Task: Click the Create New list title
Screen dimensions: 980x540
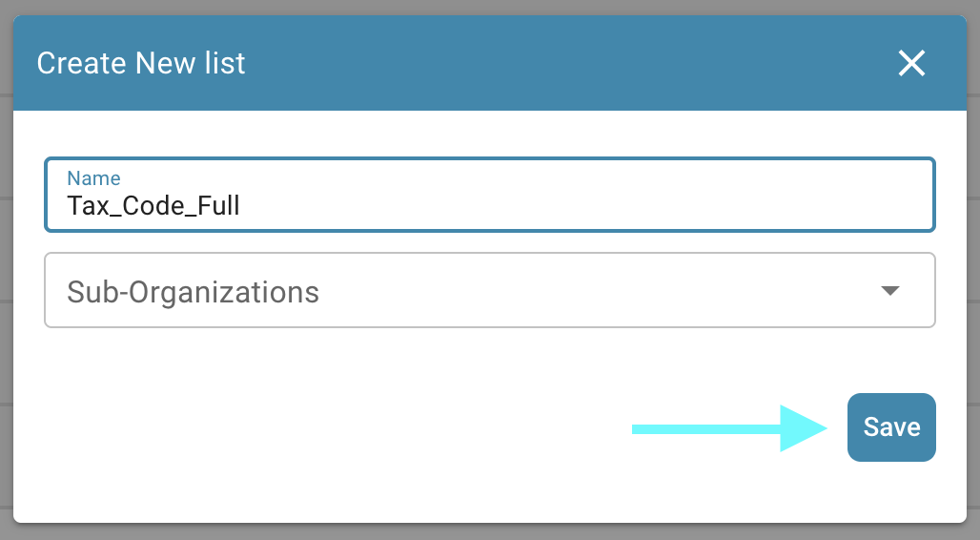Action: (141, 64)
